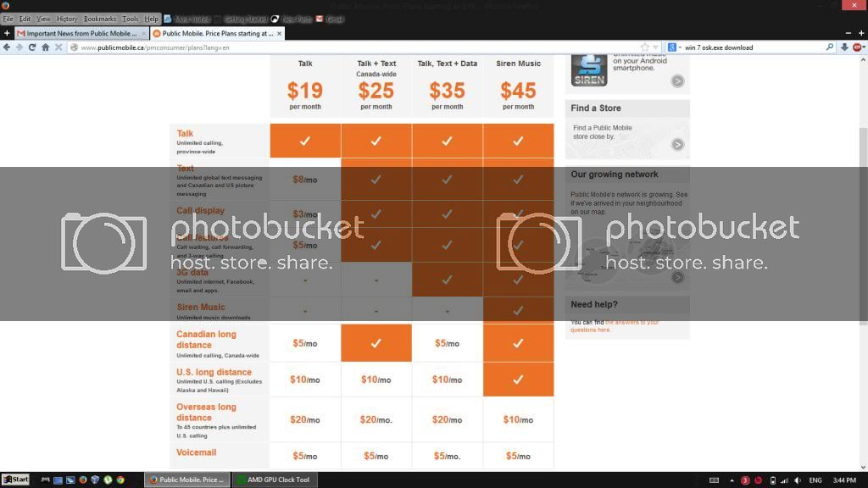
Task: Click the Adblock Plus icon
Action: point(856,47)
